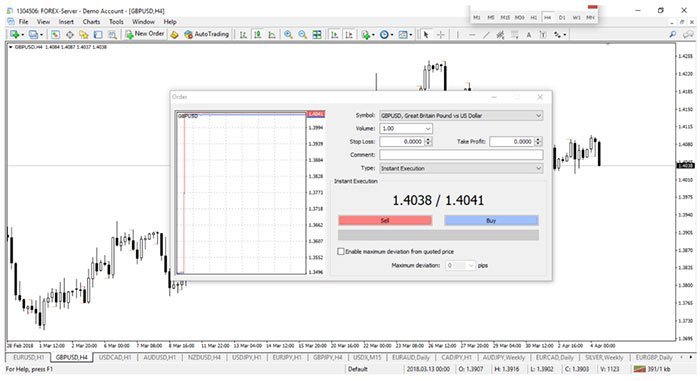Click the Stop Loss value field

tap(402, 142)
